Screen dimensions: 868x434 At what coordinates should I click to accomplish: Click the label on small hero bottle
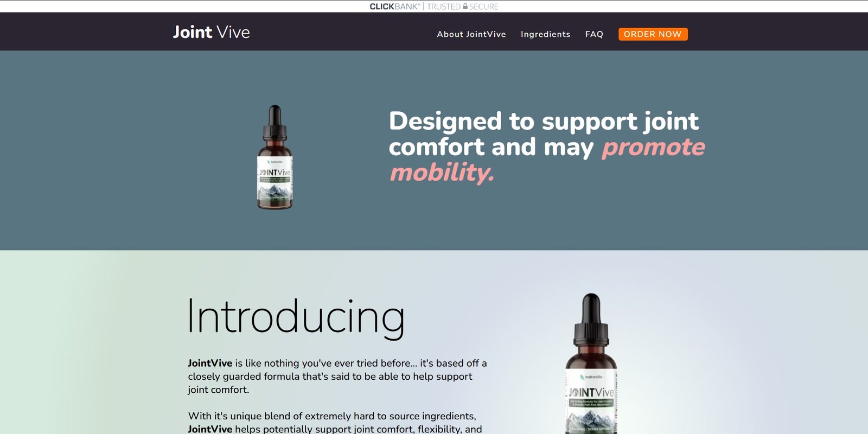click(x=275, y=180)
